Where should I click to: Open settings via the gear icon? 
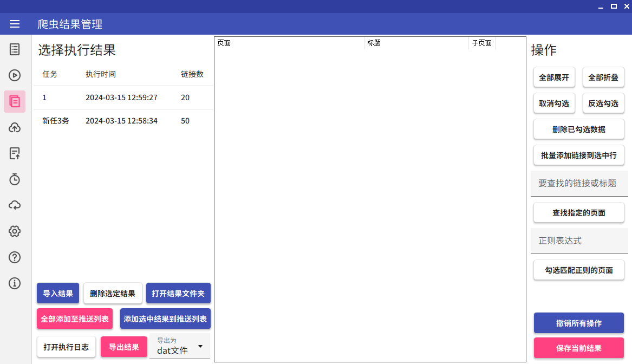(x=15, y=231)
